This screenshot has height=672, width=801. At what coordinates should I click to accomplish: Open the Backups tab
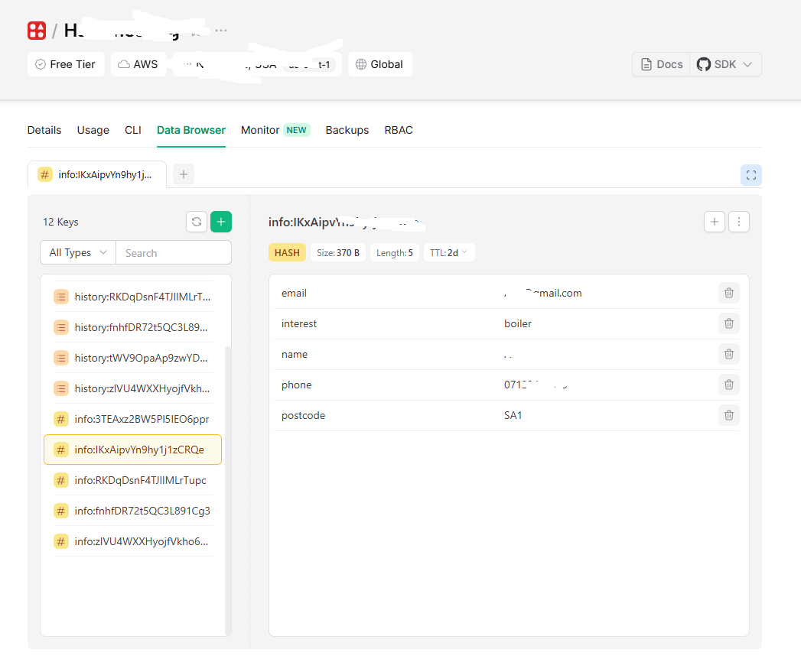[347, 130]
